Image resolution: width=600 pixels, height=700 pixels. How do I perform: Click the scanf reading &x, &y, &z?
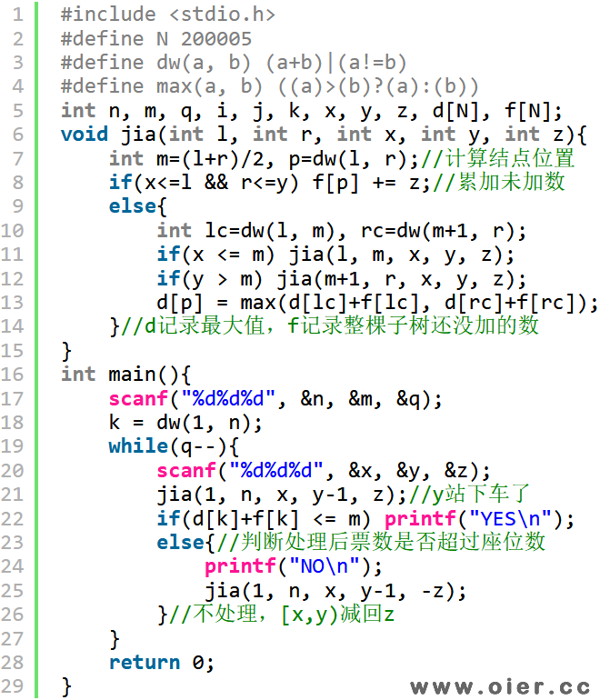pos(324,471)
